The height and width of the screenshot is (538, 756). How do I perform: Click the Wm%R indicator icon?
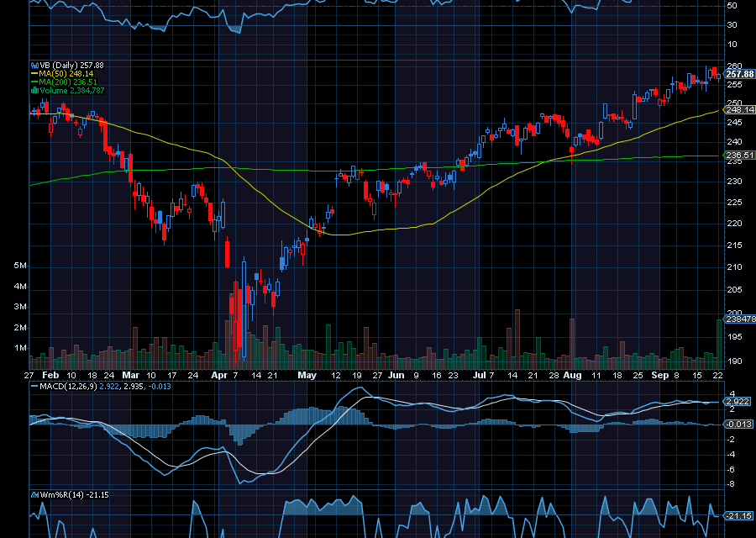pyautogui.click(x=34, y=495)
